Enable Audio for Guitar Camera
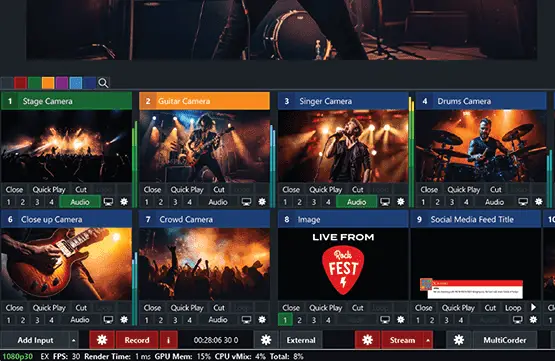The height and width of the screenshot is (361, 555). pos(218,202)
